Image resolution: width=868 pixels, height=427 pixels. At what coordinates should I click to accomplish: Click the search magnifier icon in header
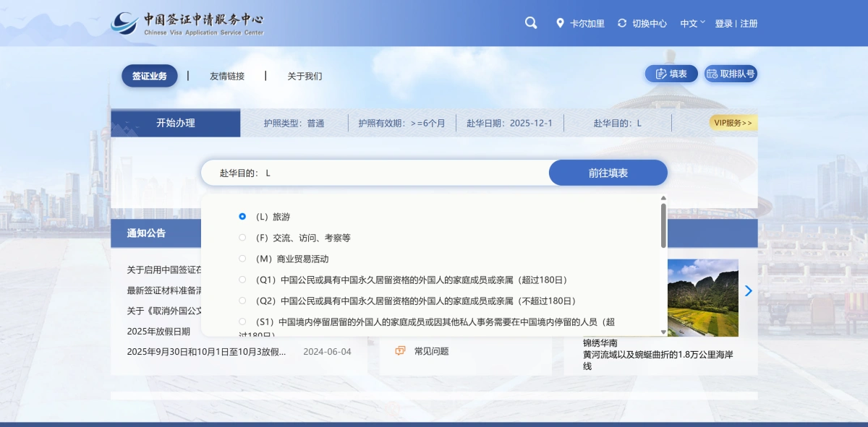(531, 23)
